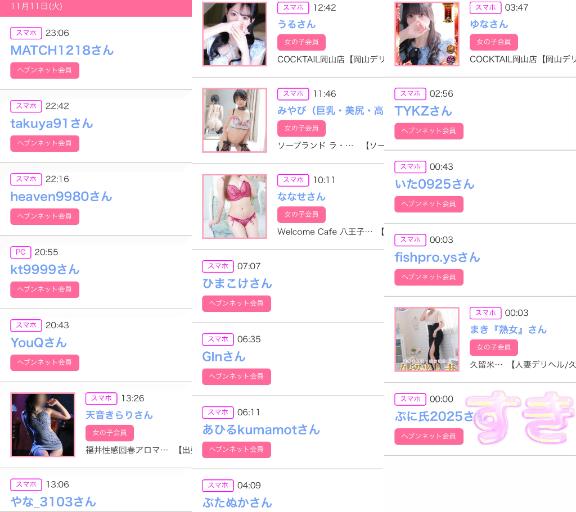Screen dimensions: 576x512
Task: Click ヘブンネット会員 button under YouQさん
Action: point(44,363)
